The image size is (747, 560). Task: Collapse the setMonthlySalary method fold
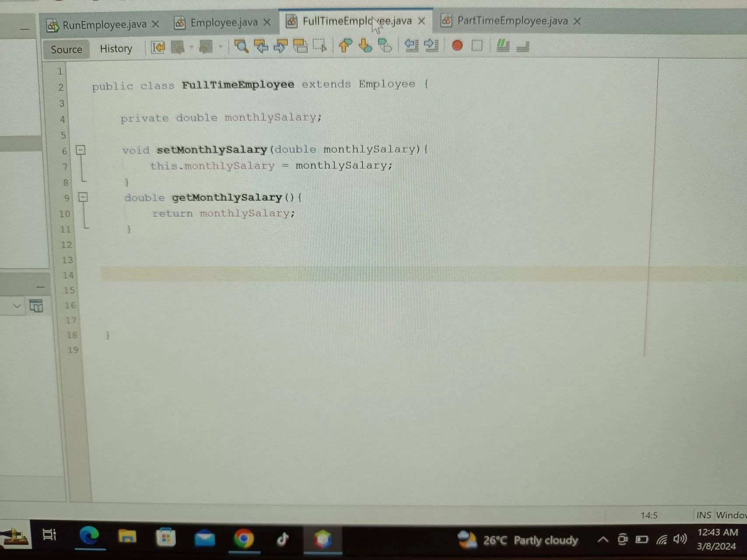click(81, 150)
